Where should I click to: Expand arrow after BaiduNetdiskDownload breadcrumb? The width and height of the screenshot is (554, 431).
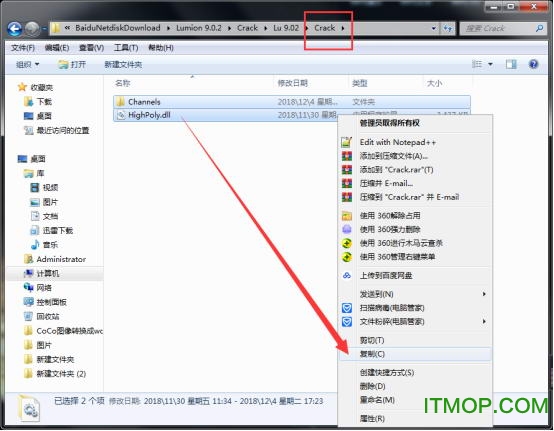point(168,28)
